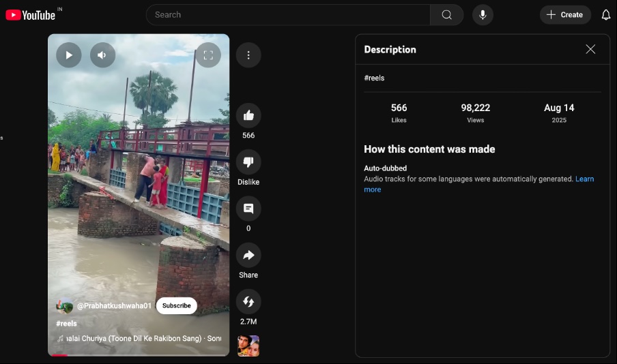Image resolution: width=617 pixels, height=364 pixels.
Task: Select 'How this content was made' heading
Action: (429, 149)
